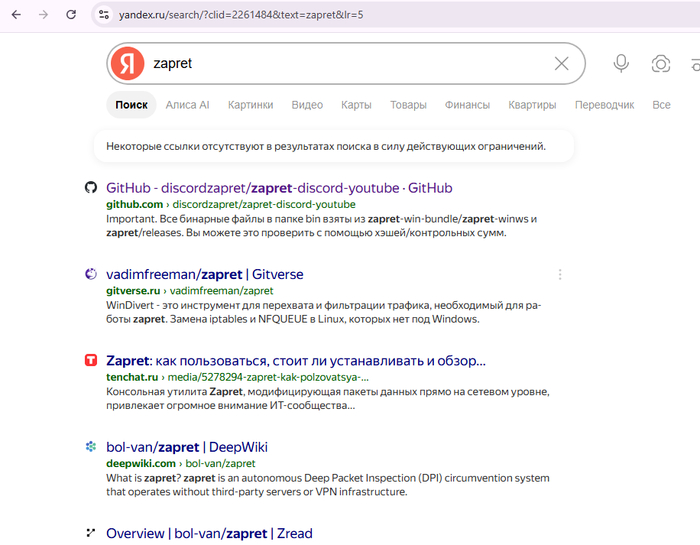Image resolution: width=700 pixels, height=545 pixels.
Task: Open image search camera icon
Action: (661, 63)
